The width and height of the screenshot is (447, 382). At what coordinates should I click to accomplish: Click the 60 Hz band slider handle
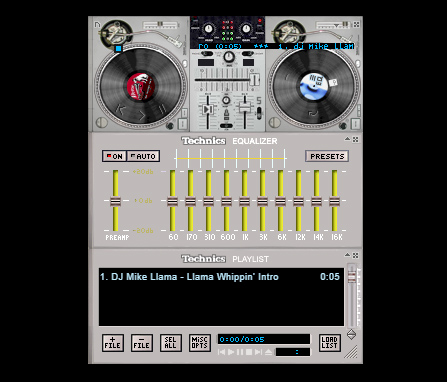click(x=172, y=201)
